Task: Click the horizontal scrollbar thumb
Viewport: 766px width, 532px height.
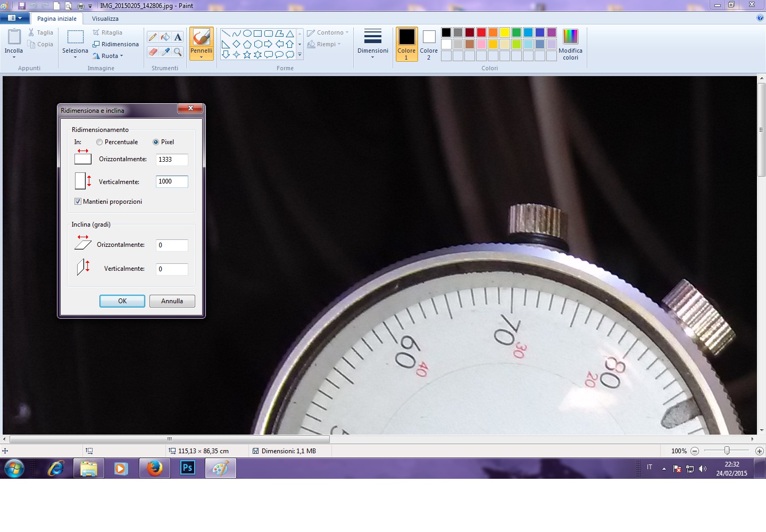Action: tap(170, 439)
